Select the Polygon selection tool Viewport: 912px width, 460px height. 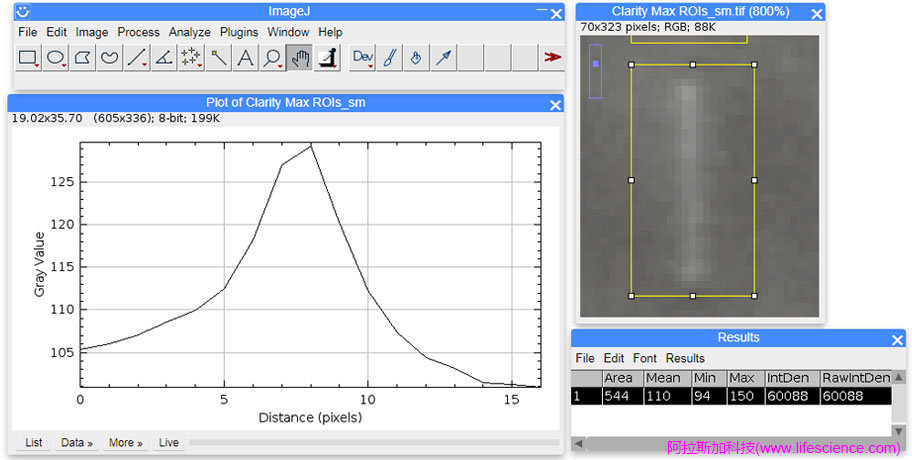tap(84, 58)
